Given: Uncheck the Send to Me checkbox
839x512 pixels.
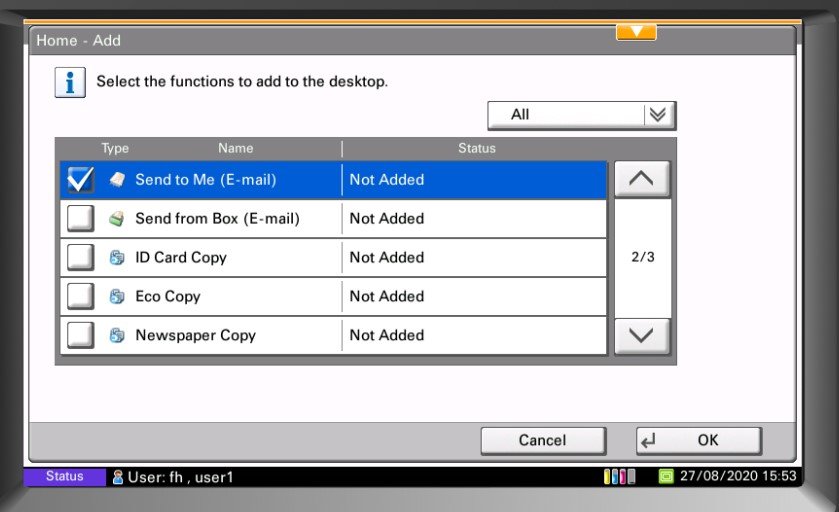Looking at the screenshot, I should tap(80, 180).
